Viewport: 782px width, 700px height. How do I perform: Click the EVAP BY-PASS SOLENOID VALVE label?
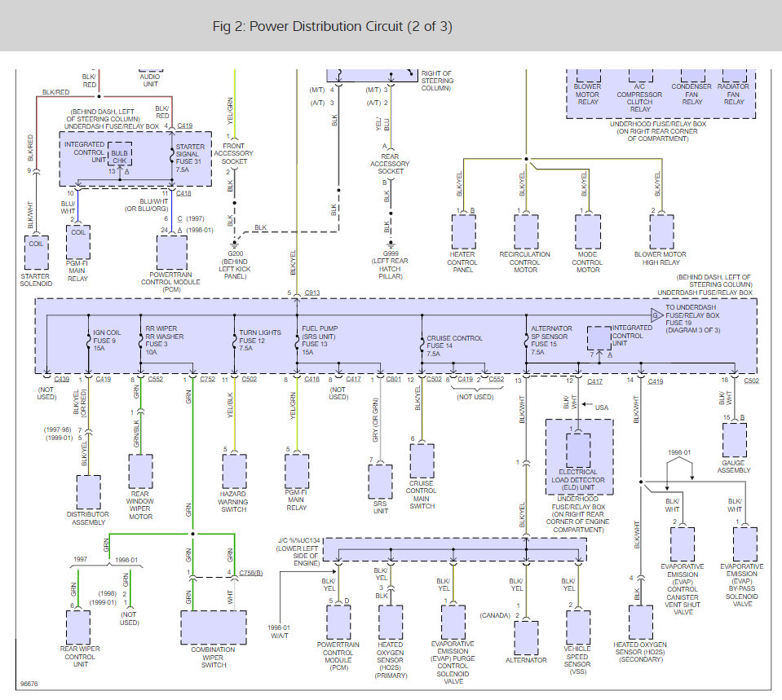point(741,585)
